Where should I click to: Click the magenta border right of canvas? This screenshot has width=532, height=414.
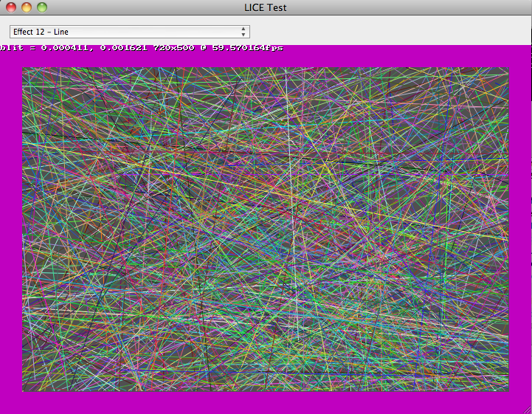[x=519, y=230]
